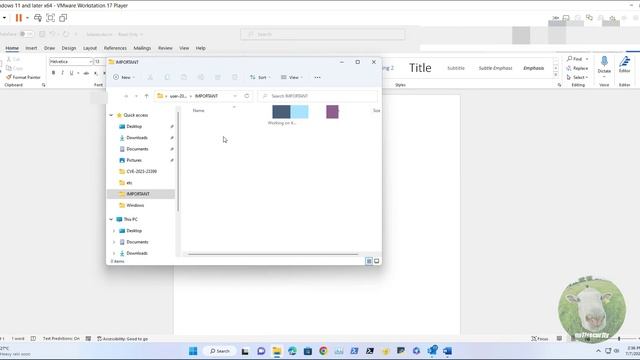
Task: Refresh the IMPORTANT folder in File Explorer
Action: coord(247,96)
